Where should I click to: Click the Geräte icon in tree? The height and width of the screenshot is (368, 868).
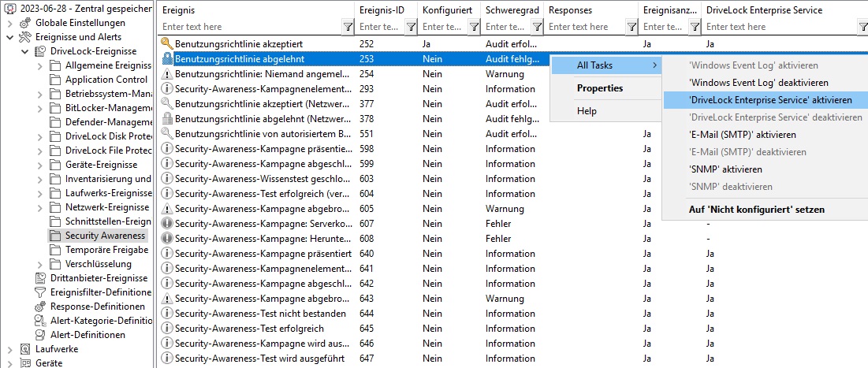[25, 363]
